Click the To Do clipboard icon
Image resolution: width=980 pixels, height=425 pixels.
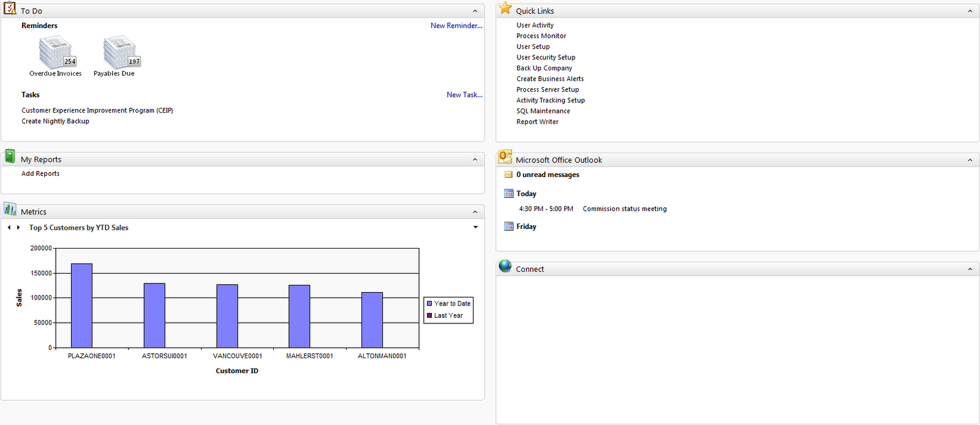click(10, 9)
